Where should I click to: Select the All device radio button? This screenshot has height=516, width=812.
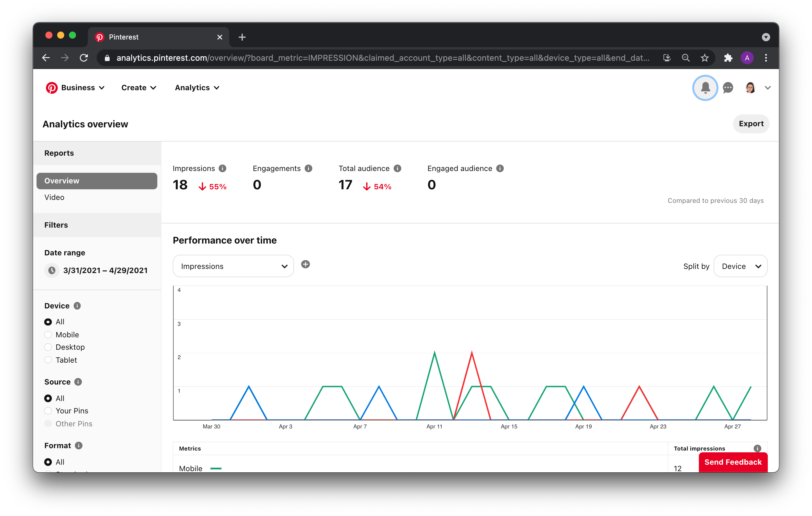click(x=48, y=322)
